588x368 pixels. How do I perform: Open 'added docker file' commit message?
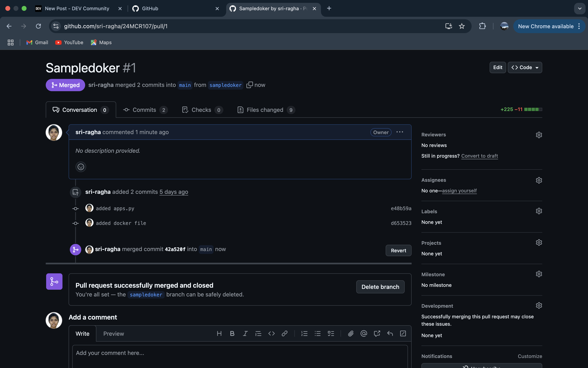click(121, 223)
